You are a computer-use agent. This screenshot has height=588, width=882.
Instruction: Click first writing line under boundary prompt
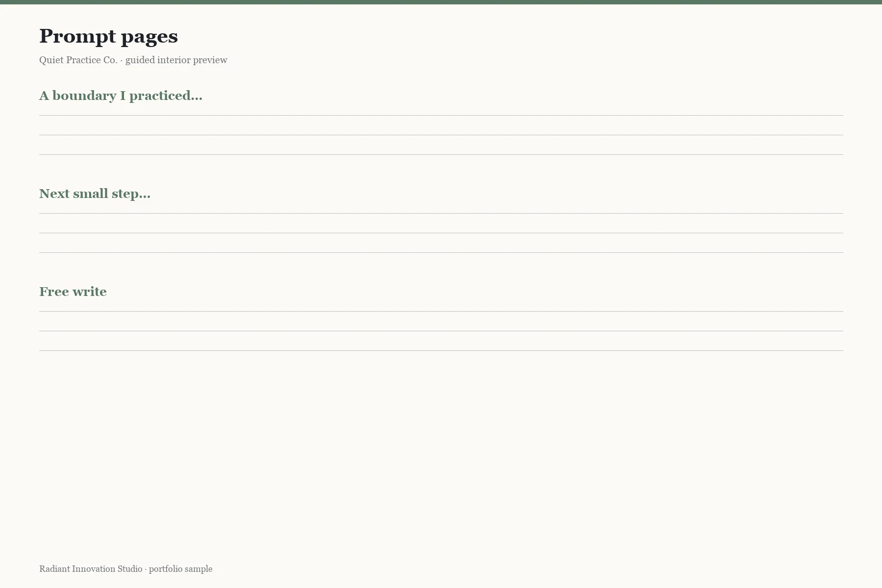441,115
